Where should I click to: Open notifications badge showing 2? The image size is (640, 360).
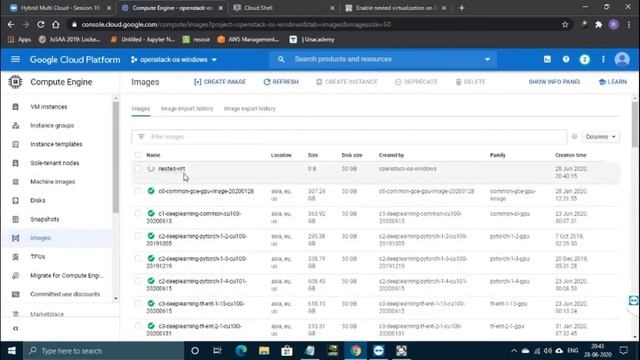tap(584, 60)
